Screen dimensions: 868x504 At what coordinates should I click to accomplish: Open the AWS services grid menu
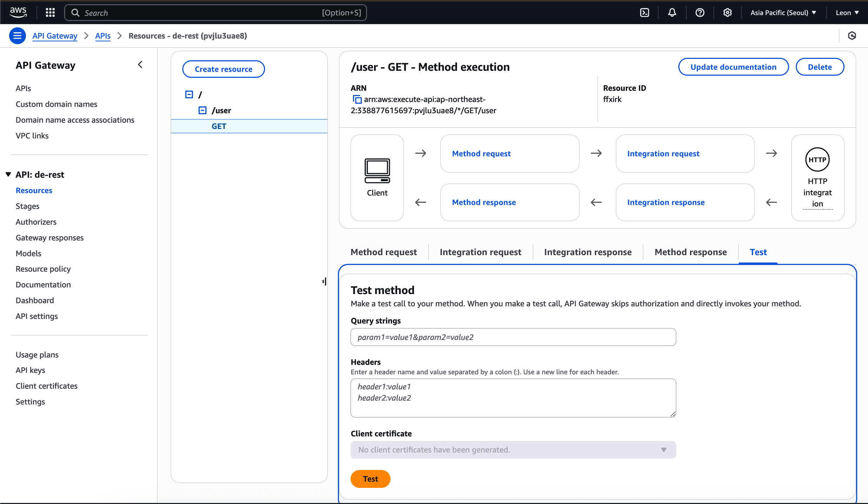50,13
